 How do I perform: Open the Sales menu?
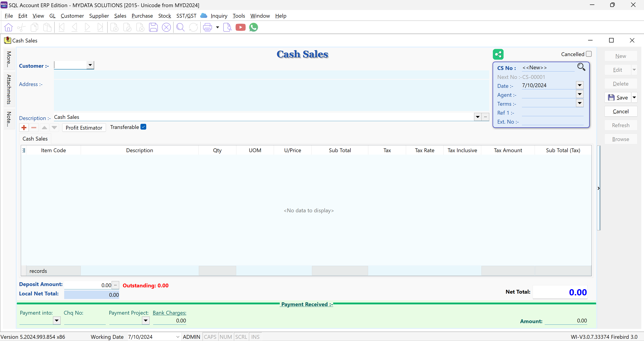point(120,16)
